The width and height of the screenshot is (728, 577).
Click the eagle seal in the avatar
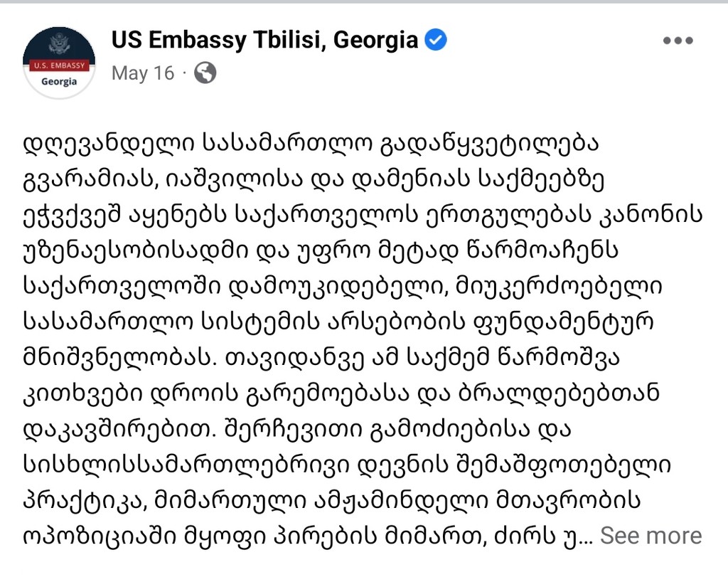(59, 45)
